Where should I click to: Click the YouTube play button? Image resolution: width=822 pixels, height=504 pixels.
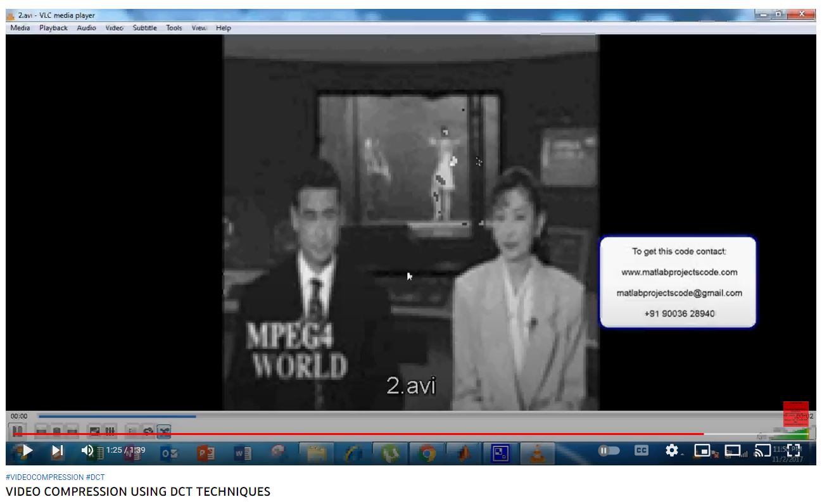tap(26, 451)
